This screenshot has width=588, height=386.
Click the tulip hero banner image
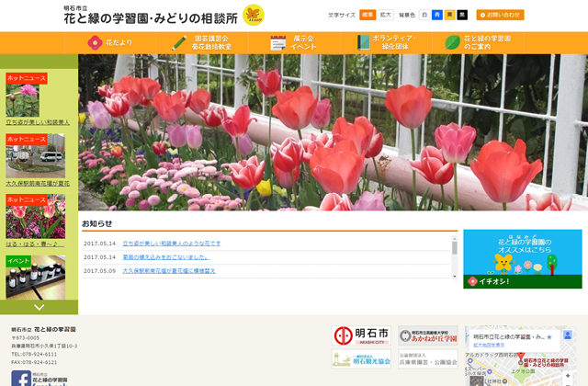click(x=333, y=132)
